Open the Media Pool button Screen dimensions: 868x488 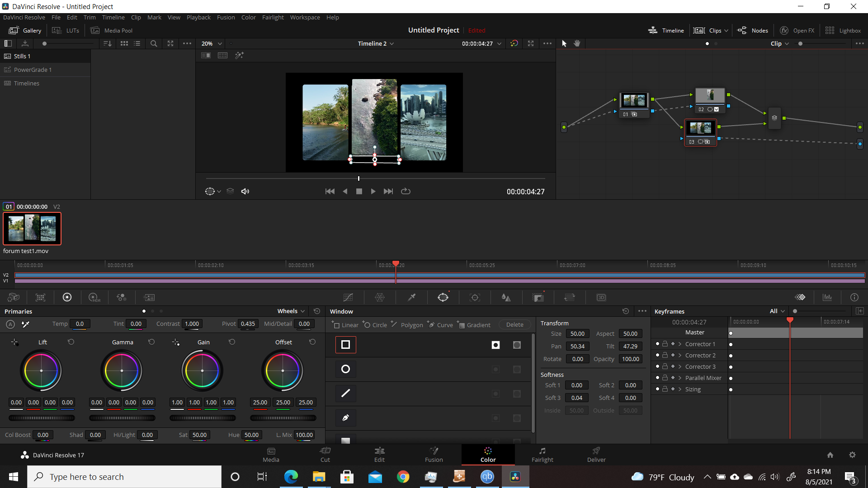[x=112, y=30]
